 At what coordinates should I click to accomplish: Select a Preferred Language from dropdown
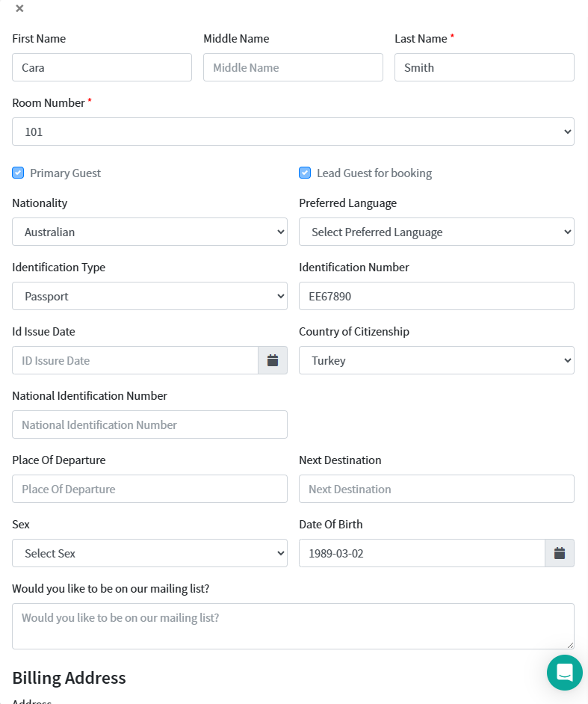point(436,232)
